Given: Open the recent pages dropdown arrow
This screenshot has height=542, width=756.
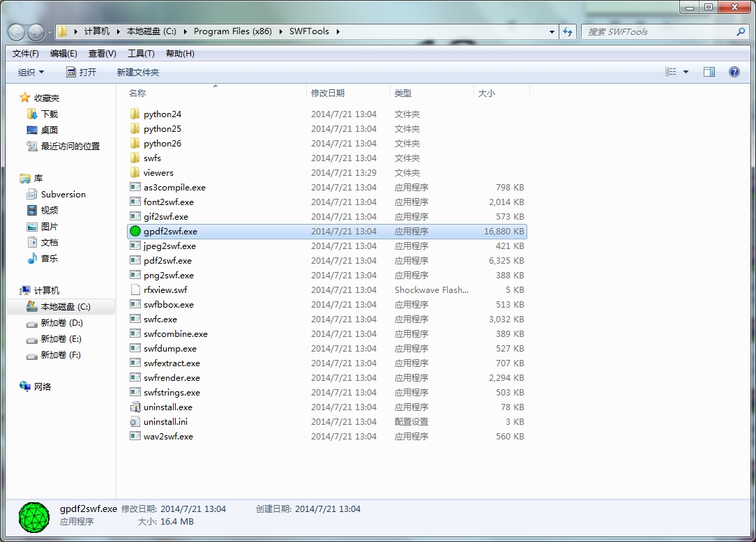Looking at the screenshot, I should pos(50,33).
